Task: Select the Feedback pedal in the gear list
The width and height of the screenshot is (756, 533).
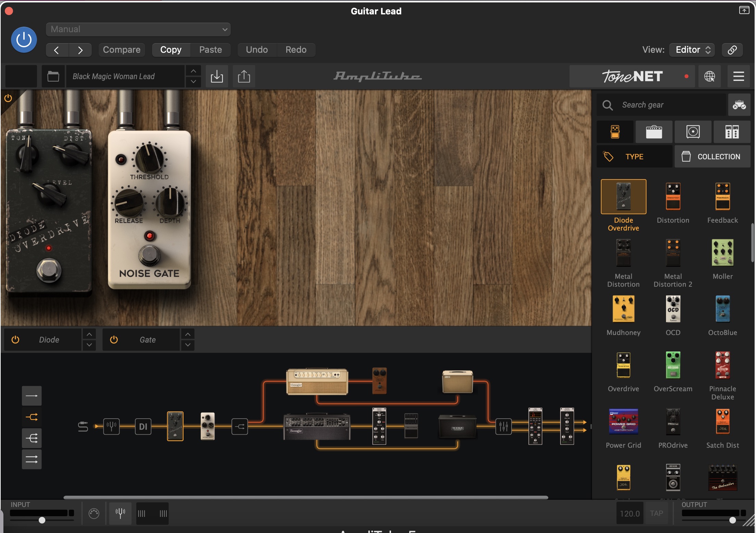Action: point(722,197)
